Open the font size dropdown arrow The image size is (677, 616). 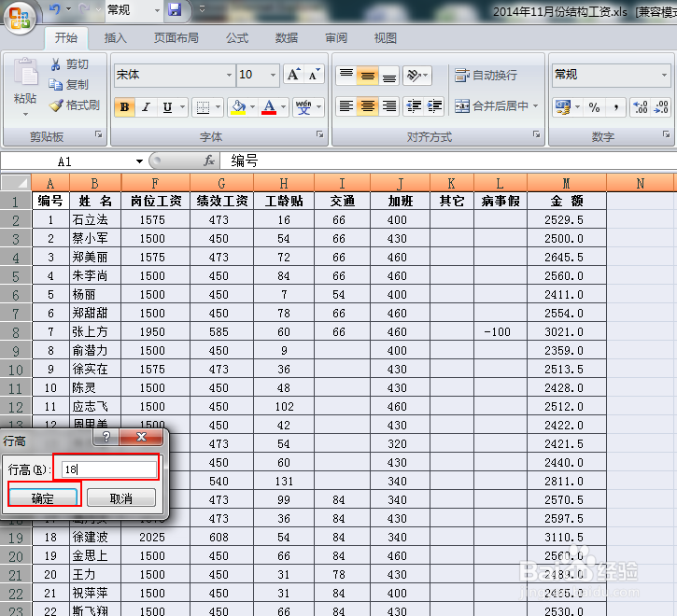click(273, 75)
